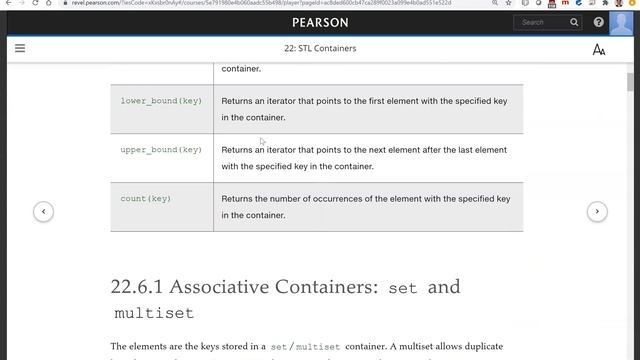Click the red m extension icon

(565, 3)
